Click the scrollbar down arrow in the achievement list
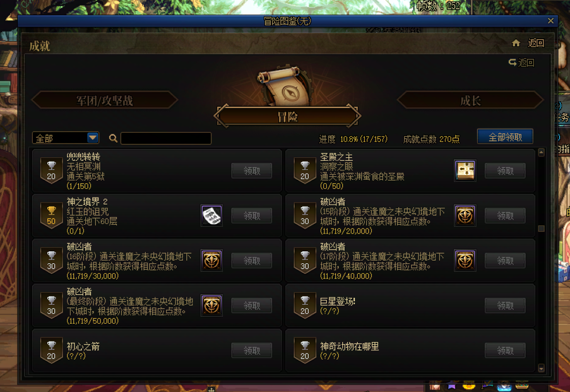The width and height of the screenshot is (570, 392). 542,368
